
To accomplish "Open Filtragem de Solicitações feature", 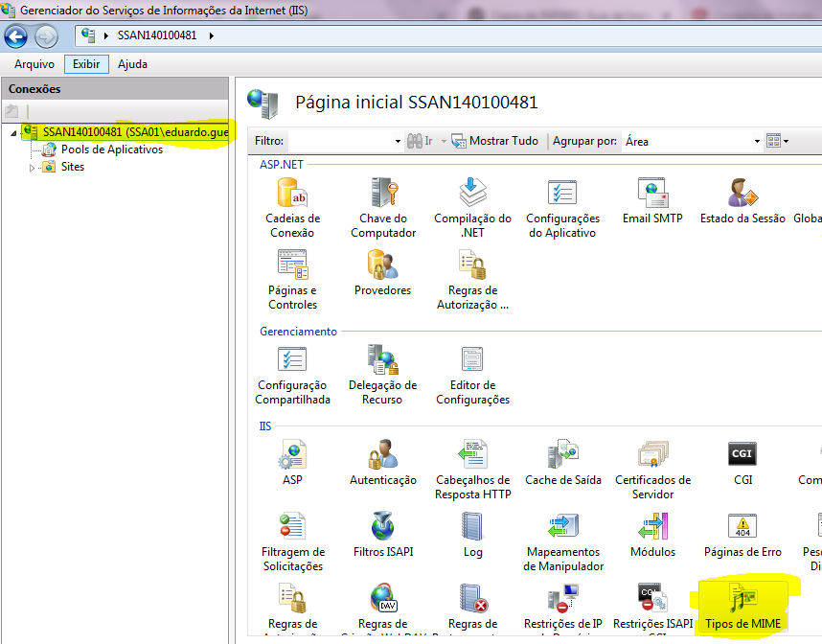I will pyautogui.click(x=292, y=541).
